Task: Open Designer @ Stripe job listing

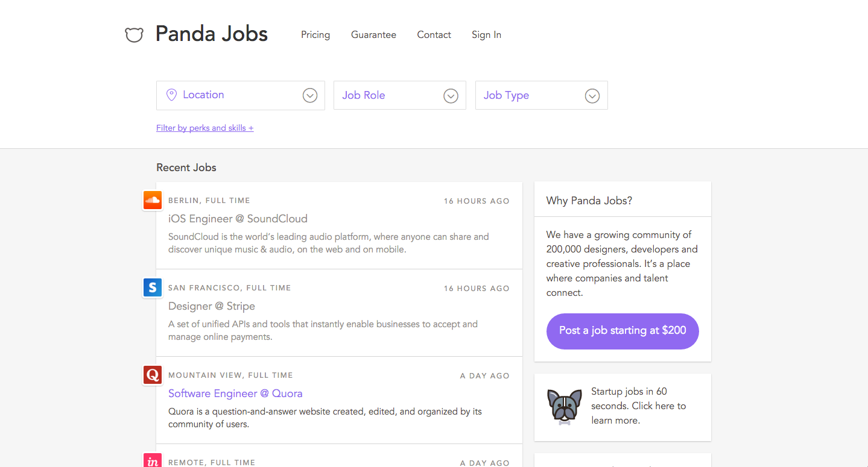Action: (x=212, y=306)
